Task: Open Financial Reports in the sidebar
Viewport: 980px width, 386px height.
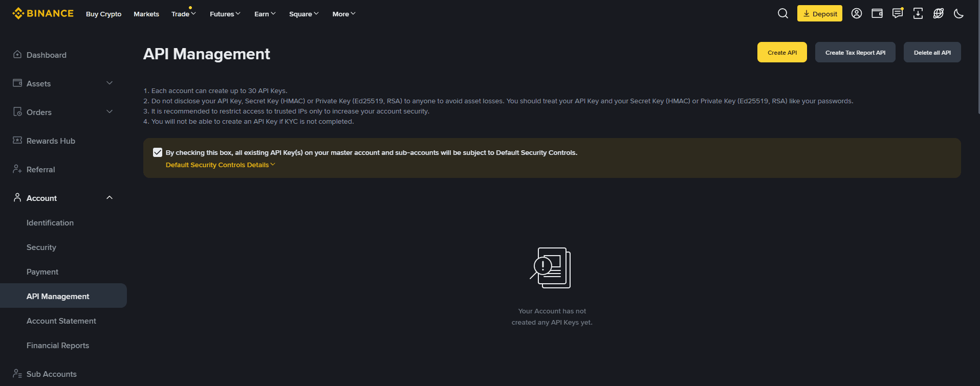Action: click(58, 345)
